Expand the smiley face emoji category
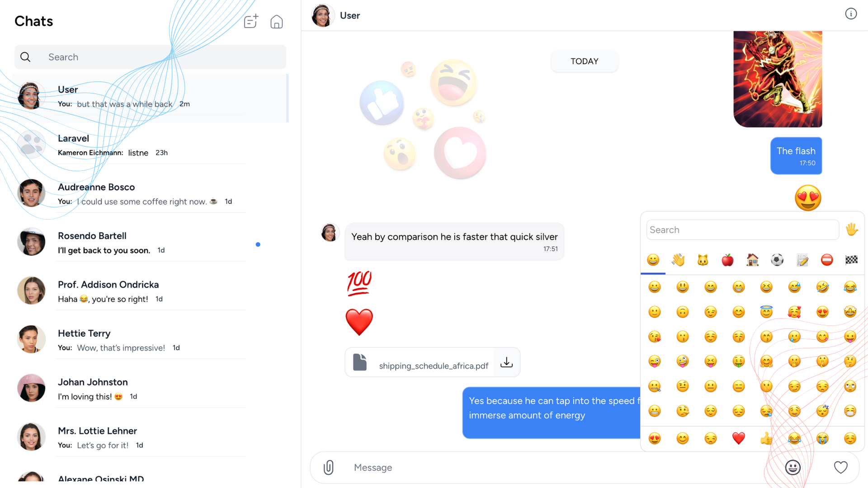The image size is (868, 488). tap(654, 259)
